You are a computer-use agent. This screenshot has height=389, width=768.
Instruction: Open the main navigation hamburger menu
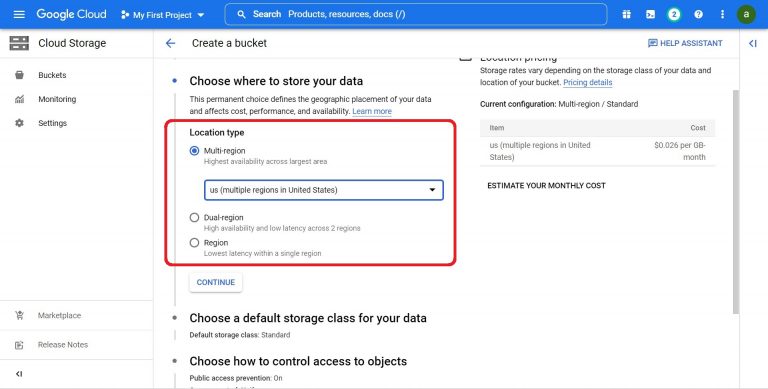(x=19, y=14)
